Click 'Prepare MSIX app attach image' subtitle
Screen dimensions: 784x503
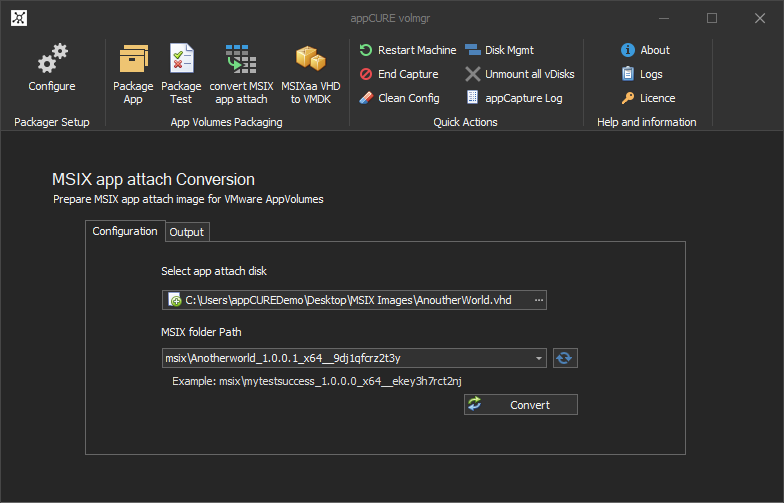188,199
